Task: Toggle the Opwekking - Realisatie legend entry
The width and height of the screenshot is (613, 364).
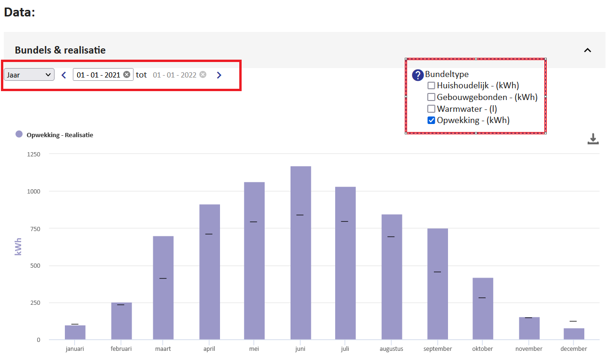Action: (55, 135)
